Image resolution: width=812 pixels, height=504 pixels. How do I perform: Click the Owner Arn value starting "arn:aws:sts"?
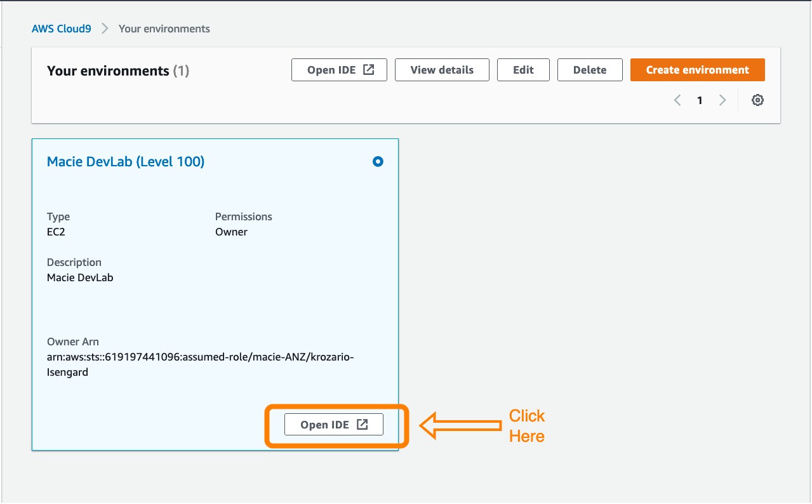tap(201, 365)
